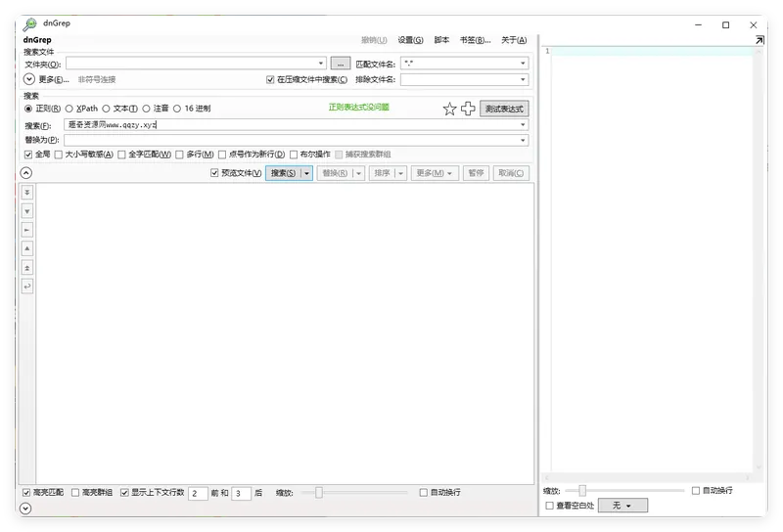The height and width of the screenshot is (532, 783).
Task: Open the 匹配文件名 dropdown arrow
Action: click(523, 64)
